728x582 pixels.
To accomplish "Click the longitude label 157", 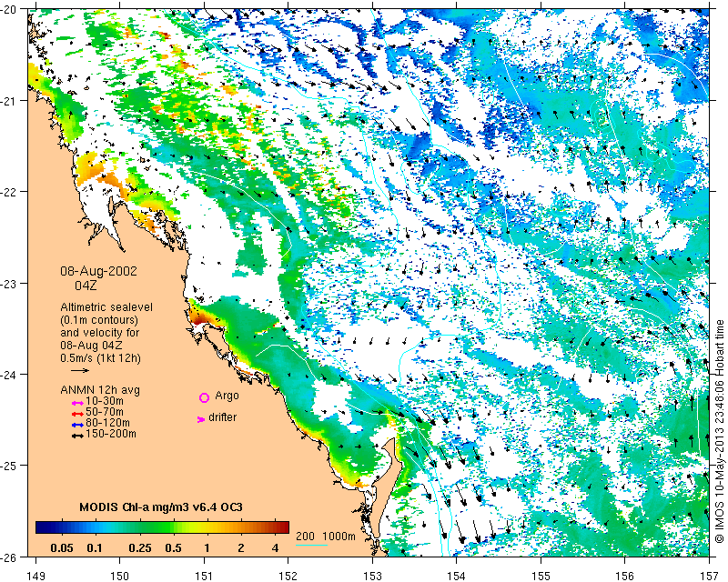I will [x=710, y=576].
